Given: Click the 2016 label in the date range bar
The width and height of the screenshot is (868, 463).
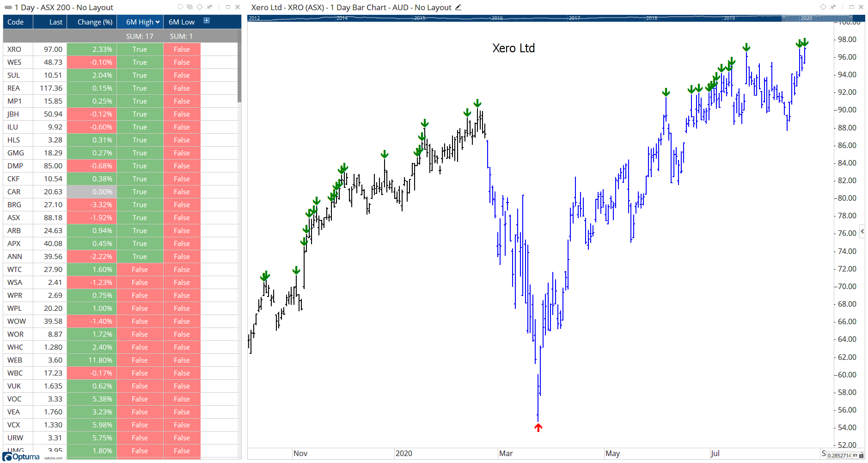Looking at the screenshot, I should click(497, 18).
